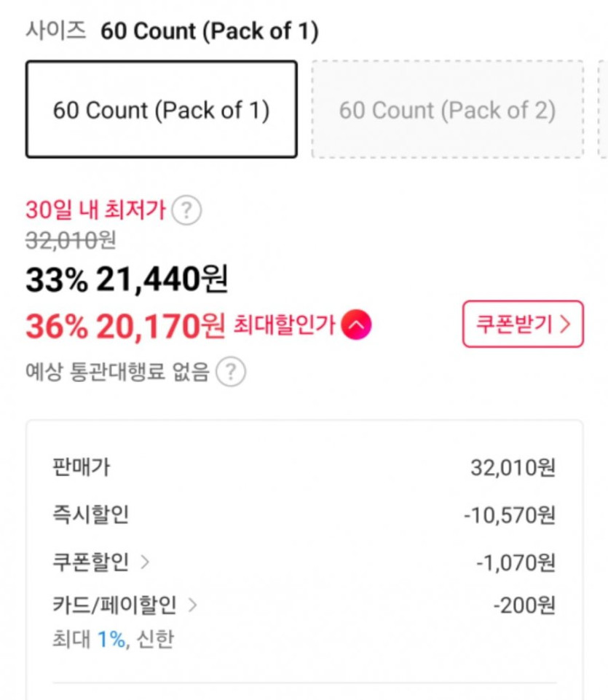Open help icon beside 예상 통관대행료 없음

(230, 373)
